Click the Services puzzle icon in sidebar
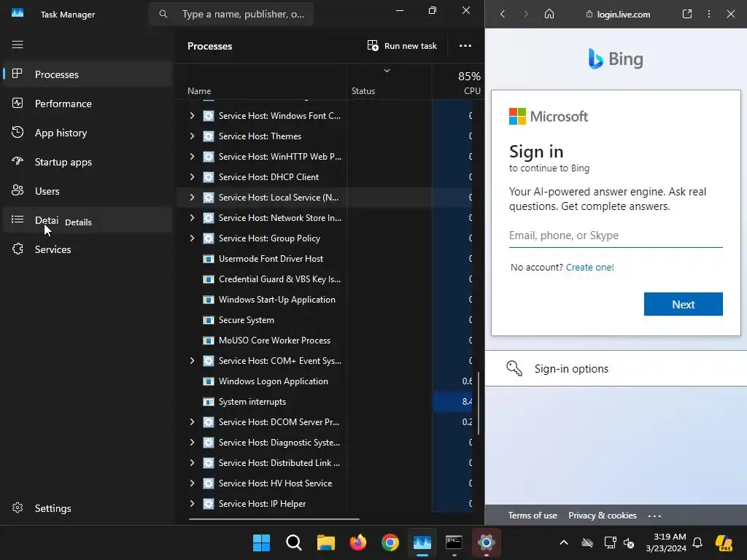 tap(18, 249)
